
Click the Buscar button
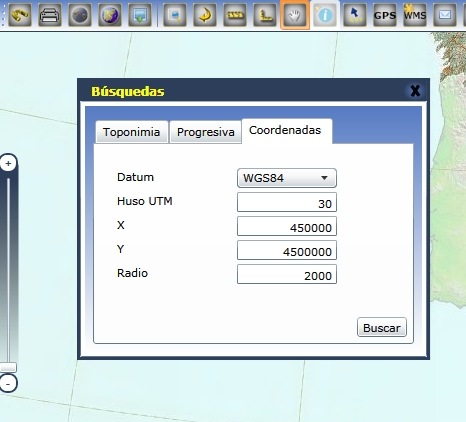pyautogui.click(x=382, y=327)
